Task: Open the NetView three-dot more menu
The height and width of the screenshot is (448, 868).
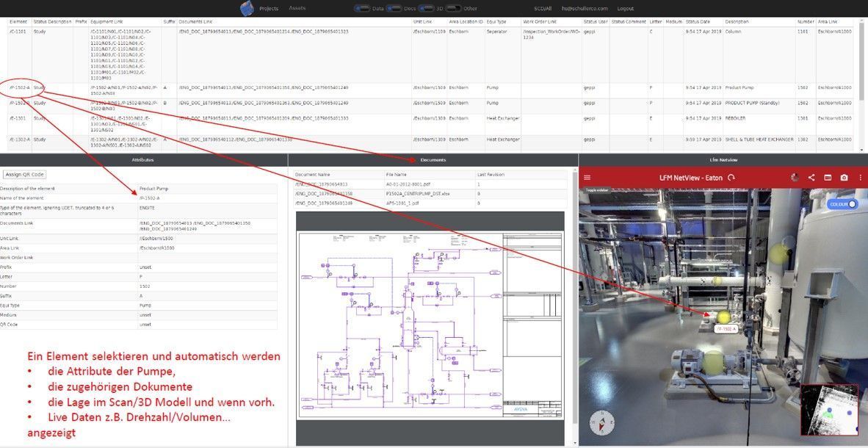Action: (860, 178)
